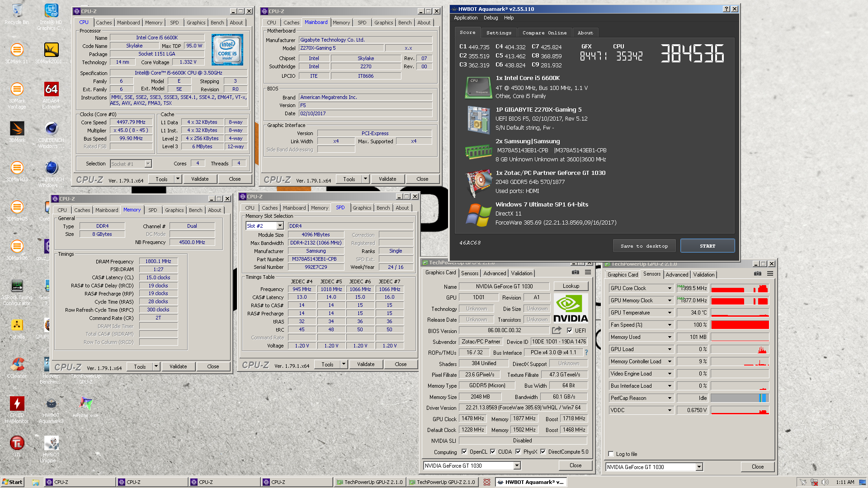This screenshot has width=868, height=488.
Task: Expand GPU Temperature sensor dropdown
Action: 670,313
